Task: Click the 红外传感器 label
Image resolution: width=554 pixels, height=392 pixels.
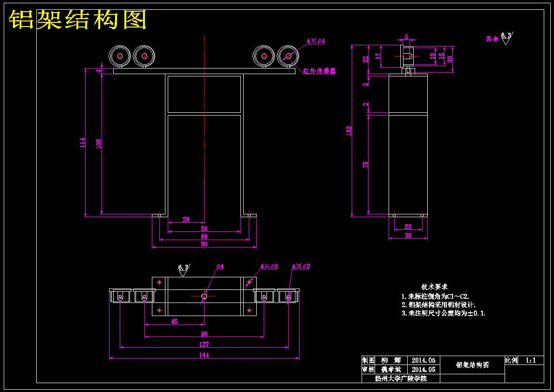Action: pos(320,71)
